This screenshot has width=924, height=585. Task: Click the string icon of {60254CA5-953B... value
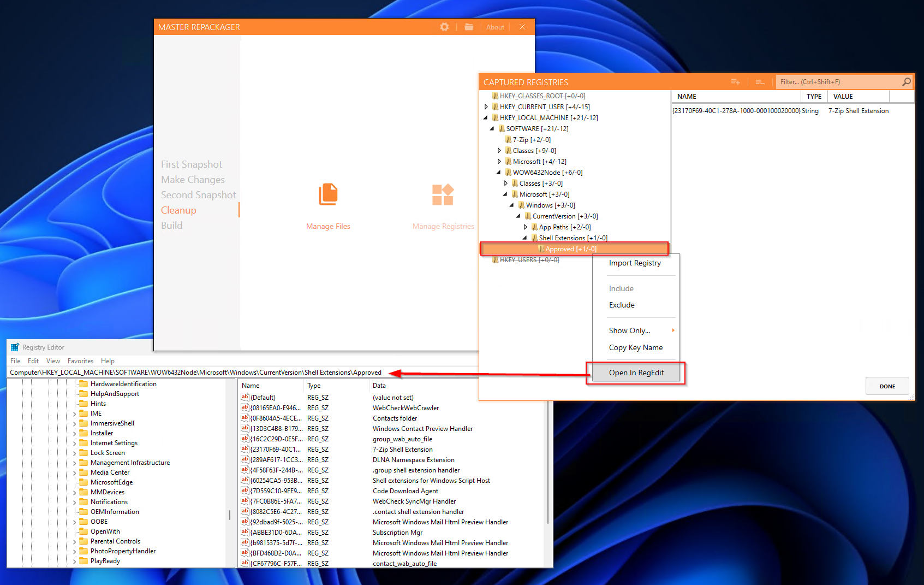point(245,480)
